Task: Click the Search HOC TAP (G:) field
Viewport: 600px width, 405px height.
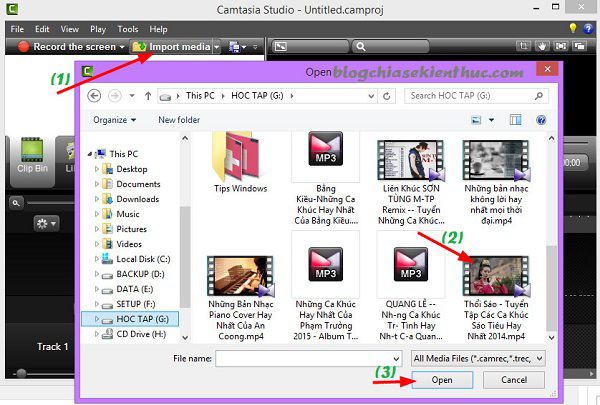Action: click(476, 96)
